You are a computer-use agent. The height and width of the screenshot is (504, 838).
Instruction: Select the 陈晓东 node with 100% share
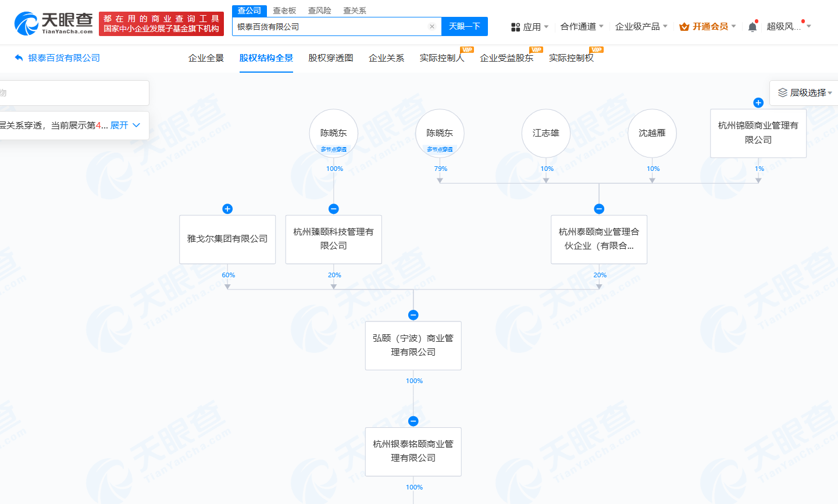click(334, 133)
